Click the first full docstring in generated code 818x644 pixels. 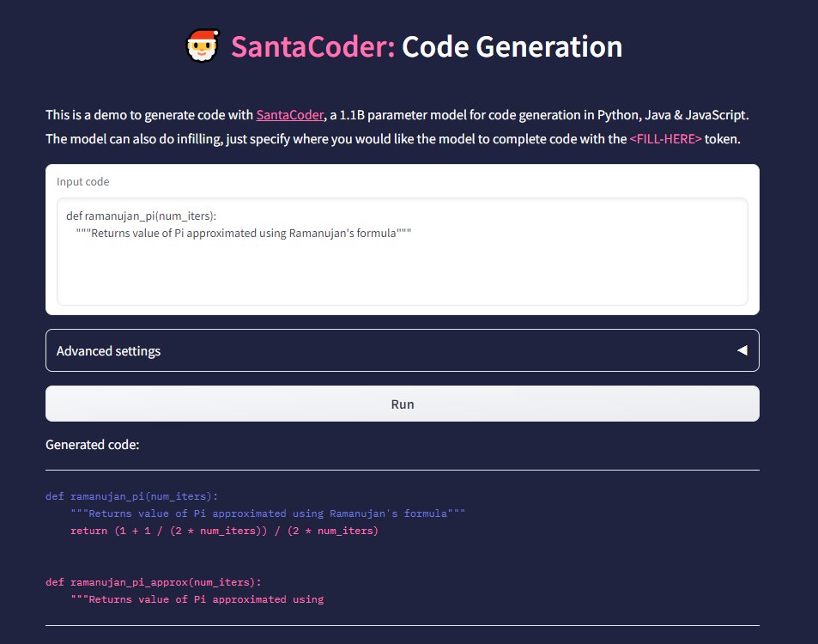(x=268, y=513)
